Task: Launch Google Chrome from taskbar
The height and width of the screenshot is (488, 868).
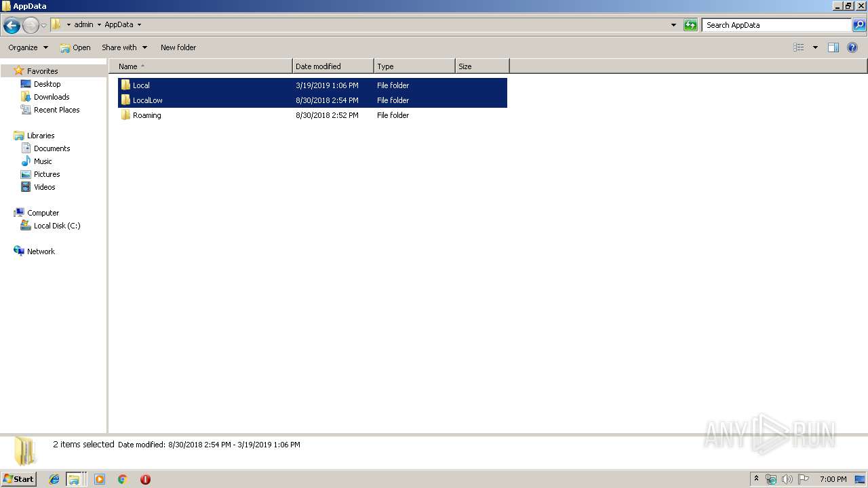Action: pos(123,479)
